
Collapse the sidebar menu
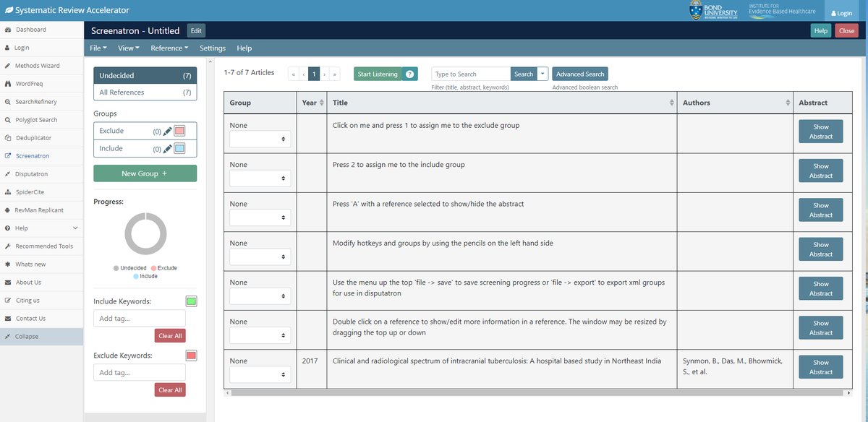[41, 337]
